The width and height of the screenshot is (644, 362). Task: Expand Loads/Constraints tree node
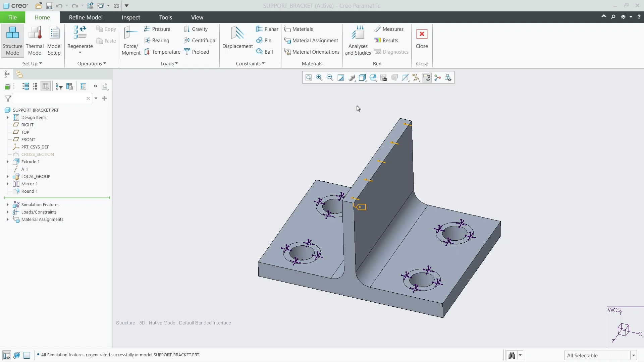point(7,212)
